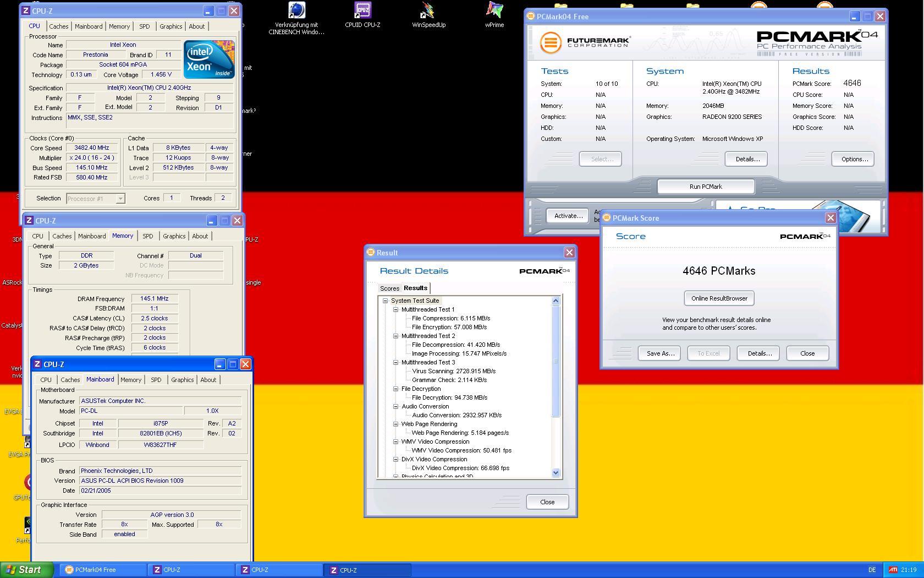Open the Online ResultBrowser
Screen dimensions: 924x578
point(719,298)
